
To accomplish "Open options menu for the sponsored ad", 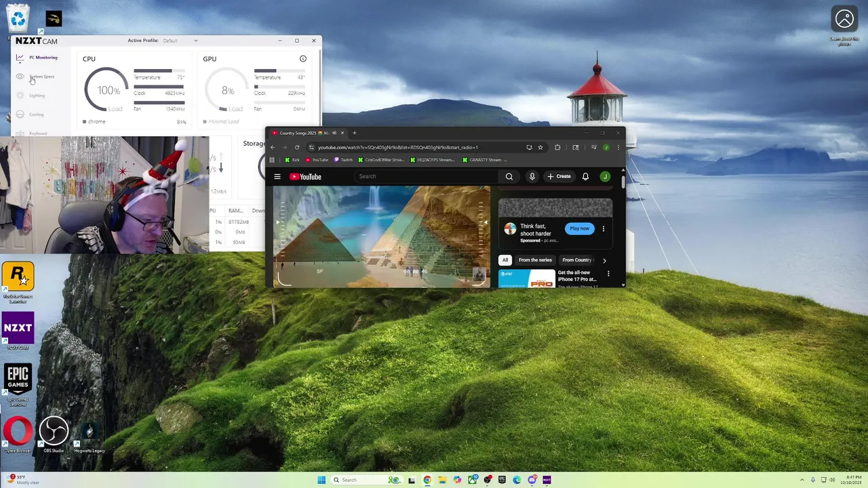I will [x=604, y=229].
